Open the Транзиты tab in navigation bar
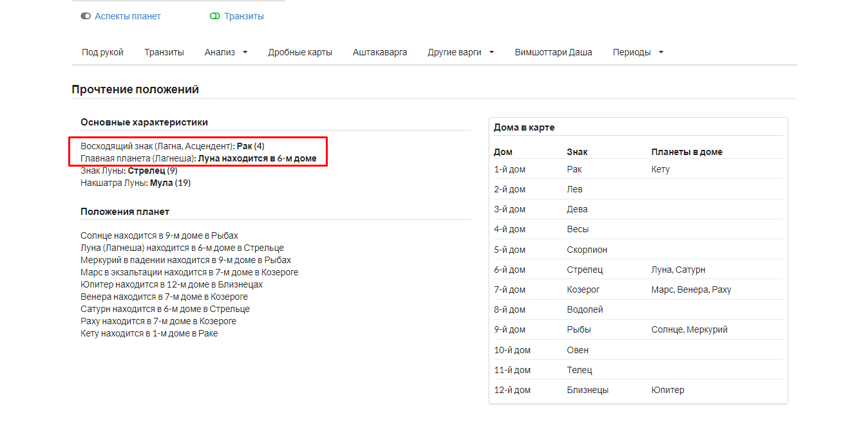 coord(164,52)
